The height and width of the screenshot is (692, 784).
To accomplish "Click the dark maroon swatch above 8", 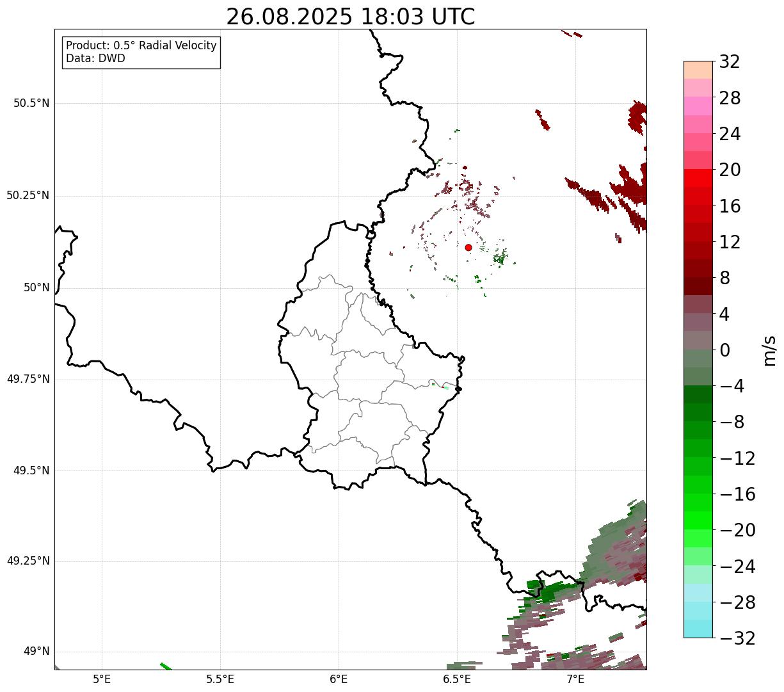I will (x=698, y=269).
